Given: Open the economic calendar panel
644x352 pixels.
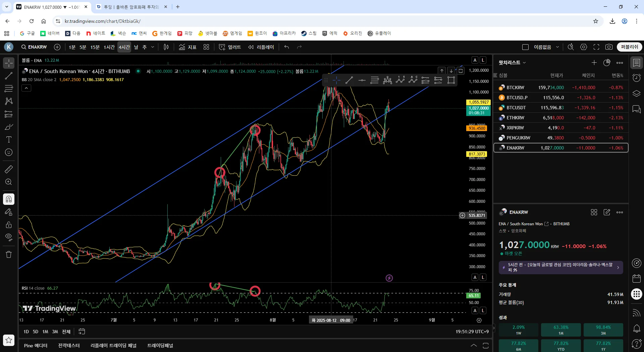Looking at the screenshot, I should tap(636, 279).
